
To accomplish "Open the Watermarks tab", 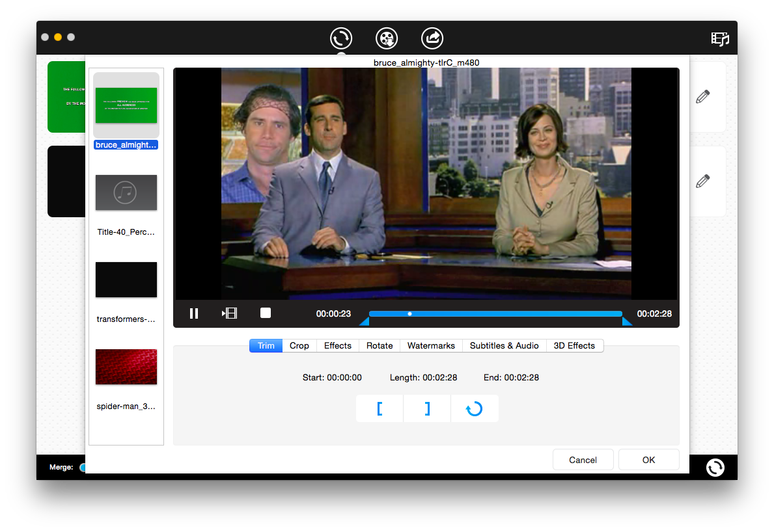I will click(431, 345).
